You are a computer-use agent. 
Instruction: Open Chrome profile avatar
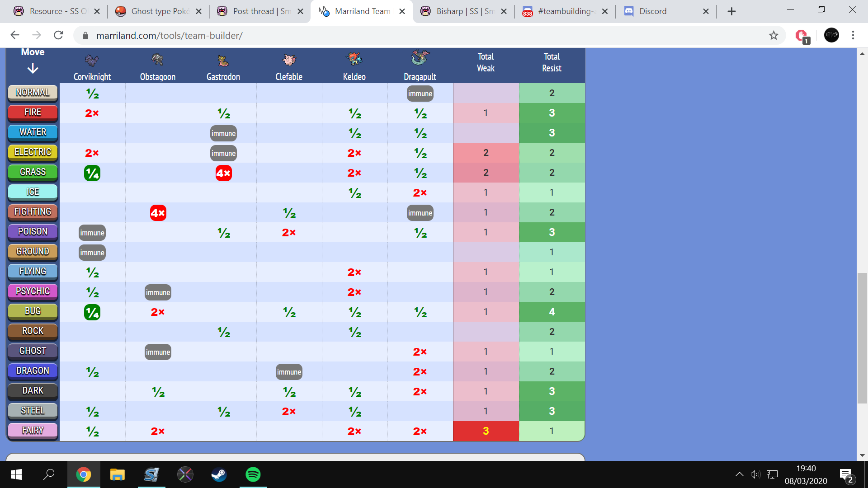(x=831, y=35)
